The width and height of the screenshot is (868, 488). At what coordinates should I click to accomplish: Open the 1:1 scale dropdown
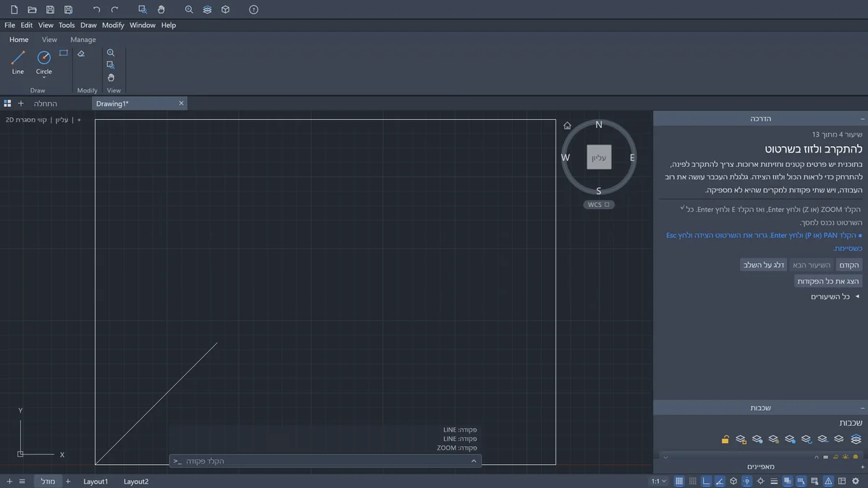[x=659, y=481]
